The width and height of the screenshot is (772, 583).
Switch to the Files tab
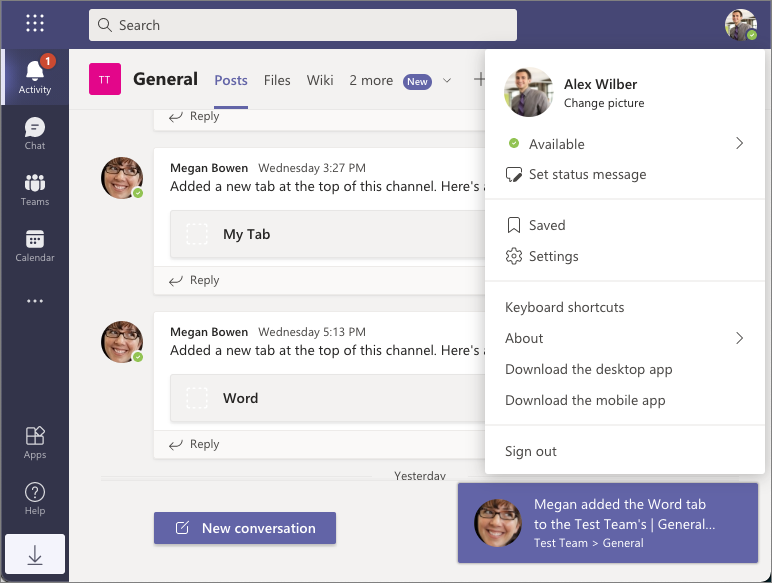(277, 80)
